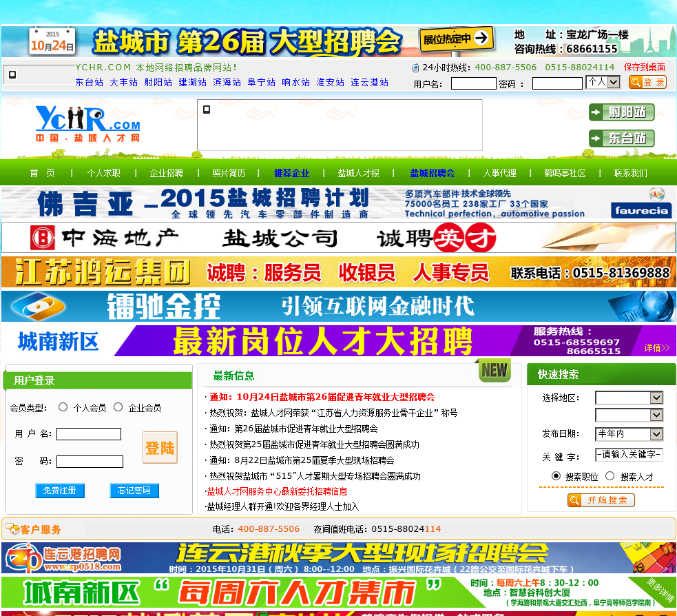Click the red 中海地产 logo icon
This screenshot has width=677, height=616.
click(42, 238)
